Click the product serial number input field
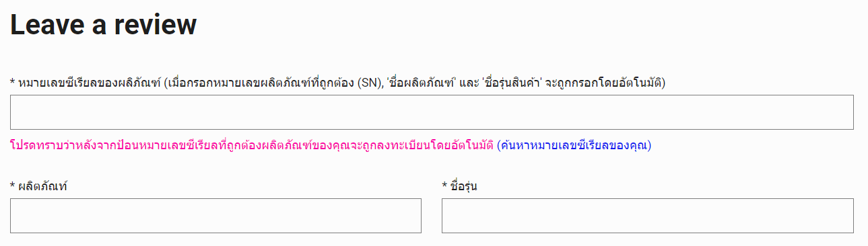868x246 pixels. (432, 112)
